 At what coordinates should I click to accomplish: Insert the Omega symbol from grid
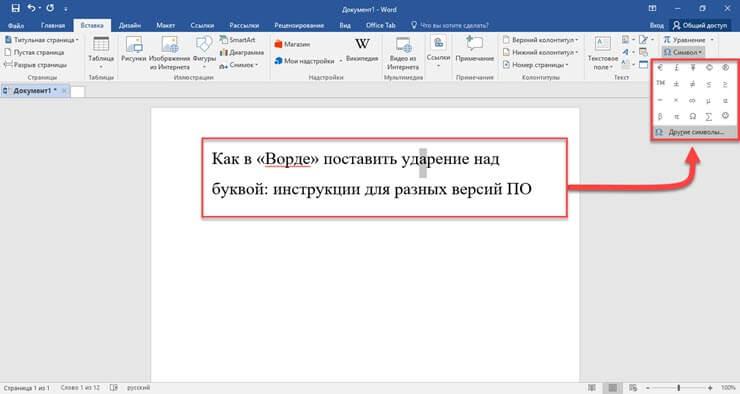pos(692,116)
